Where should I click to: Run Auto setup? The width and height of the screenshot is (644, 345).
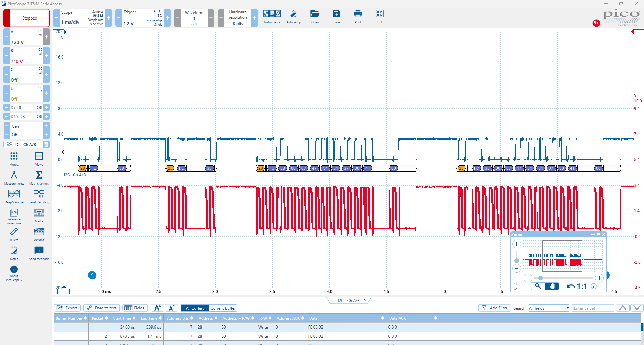click(293, 17)
